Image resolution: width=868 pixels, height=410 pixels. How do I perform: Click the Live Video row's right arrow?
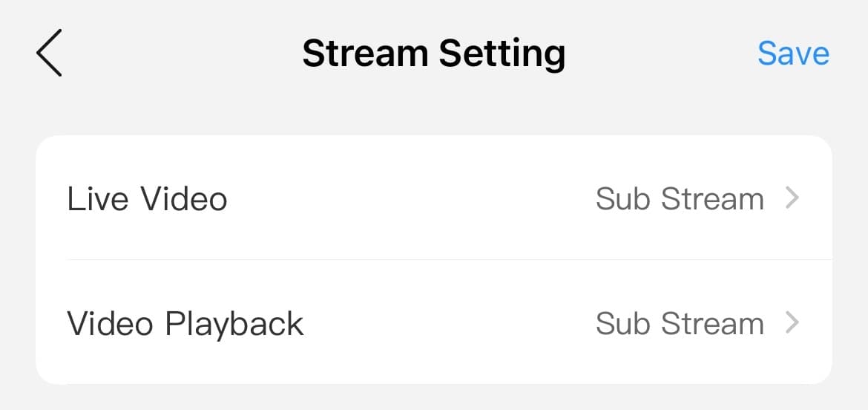tap(792, 198)
